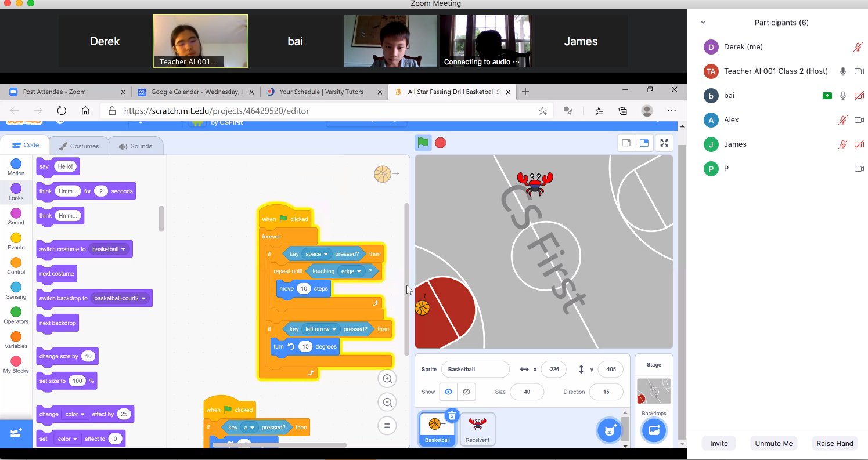The image size is (868, 460).
Task: Open the Sounds tab
Action: coord(135,146)
